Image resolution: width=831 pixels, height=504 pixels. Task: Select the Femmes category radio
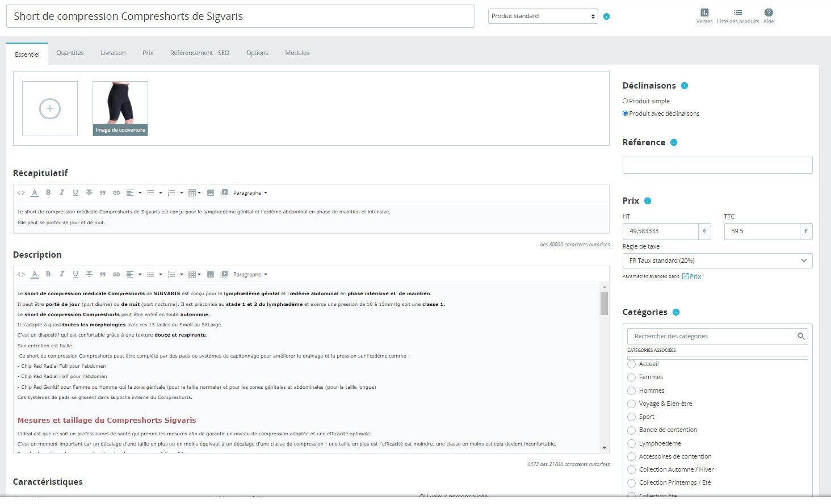point(631,377)
